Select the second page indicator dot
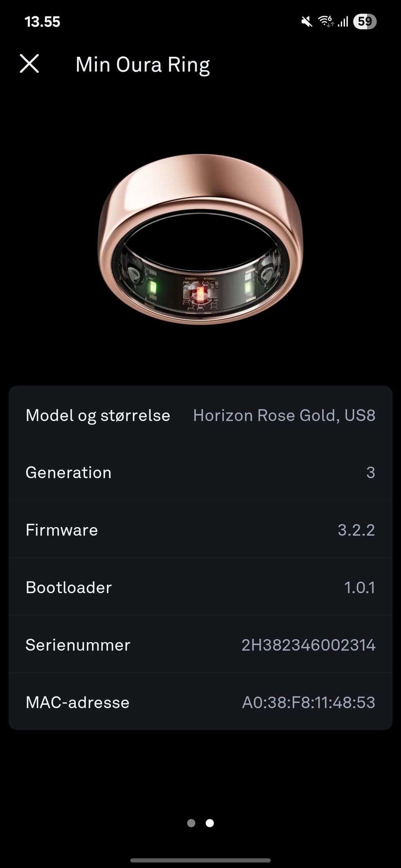Viewport: 401px width, 868px height. [210, 823]
